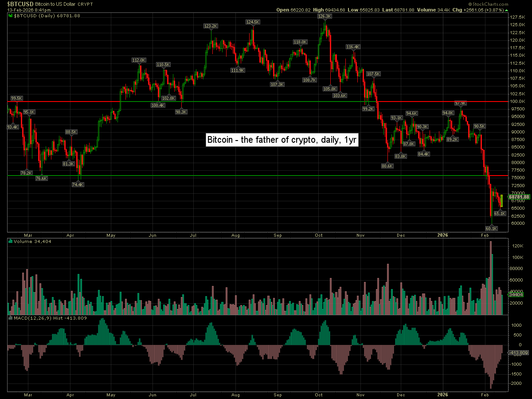
Task: Select the 74.4K April low label
Action: coord(78,184)
